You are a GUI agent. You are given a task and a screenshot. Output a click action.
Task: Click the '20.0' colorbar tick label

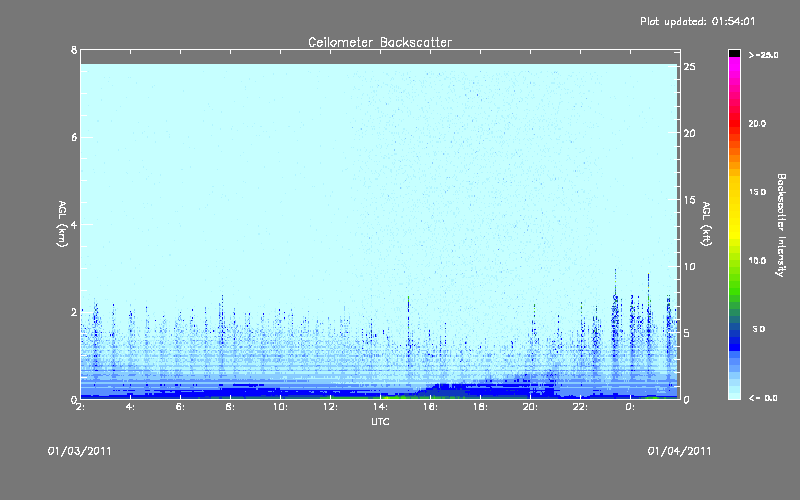(x=757, y=124)
